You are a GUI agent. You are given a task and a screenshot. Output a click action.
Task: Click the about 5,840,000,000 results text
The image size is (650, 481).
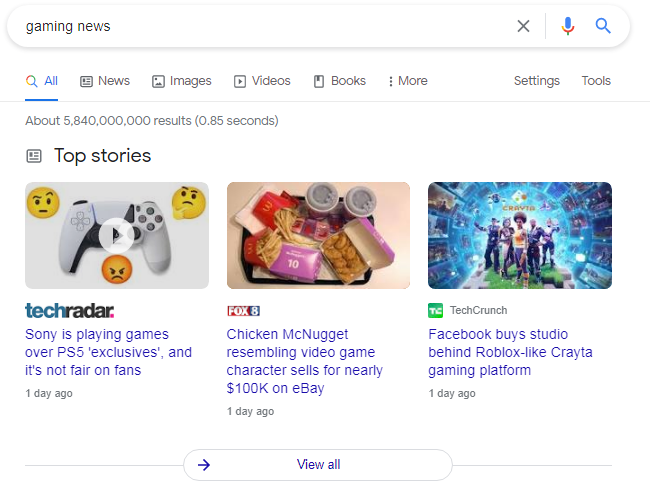click(152, 121)
